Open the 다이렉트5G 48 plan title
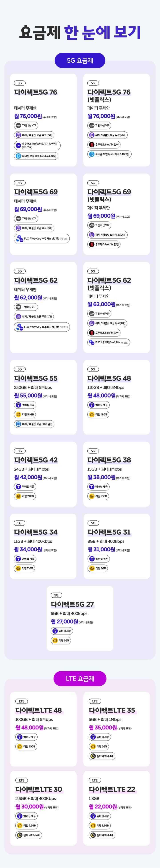Screen dimensions: 160x868 click(x=109, y=378)
